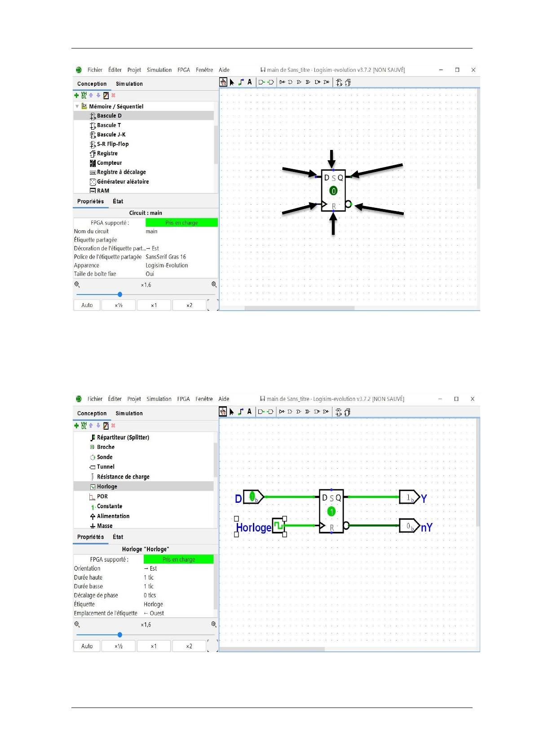Viewport: 535px width, 756px height.
Task: Click the ×2 zoom button in the lower window
Action: click(x=189, y=646)
